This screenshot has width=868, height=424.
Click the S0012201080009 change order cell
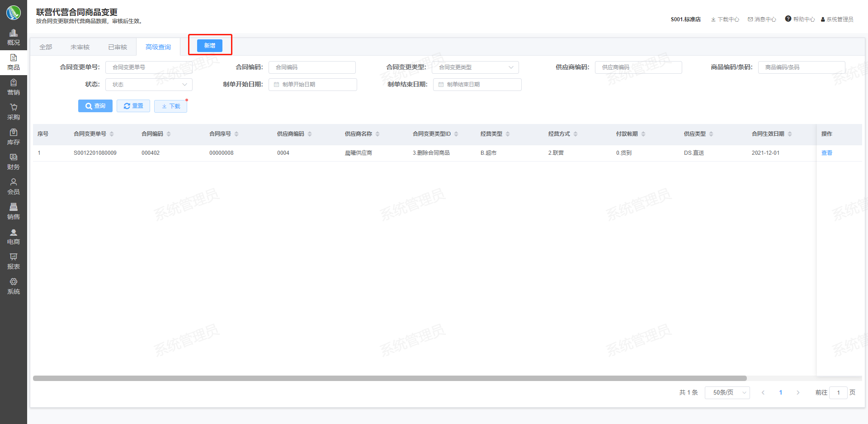pyautogui.click(x=95, y=153)
